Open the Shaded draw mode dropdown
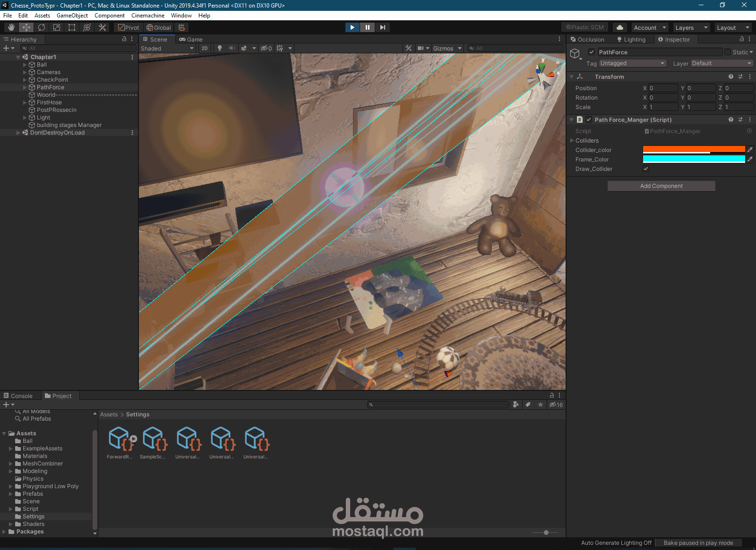 coord(167,48)
